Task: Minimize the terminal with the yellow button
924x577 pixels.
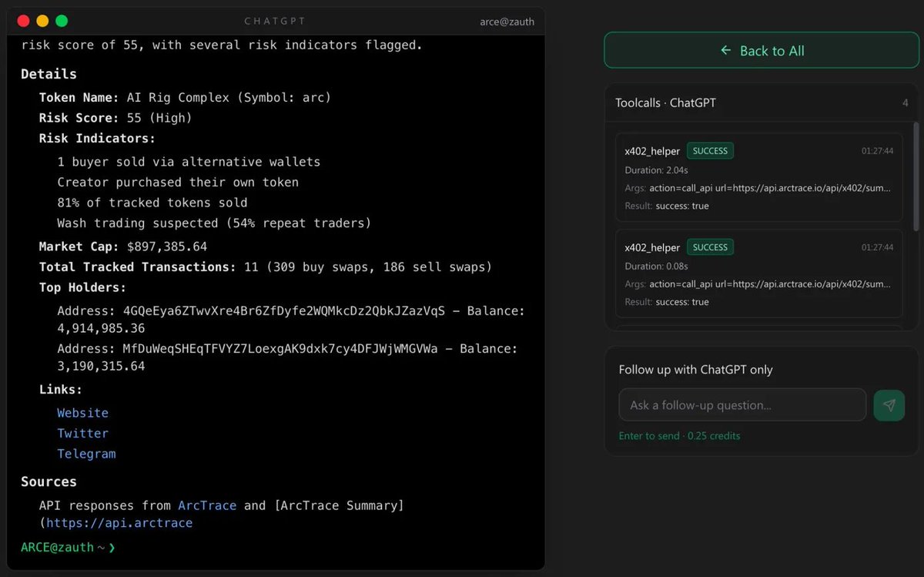Action: click(42, 21)
